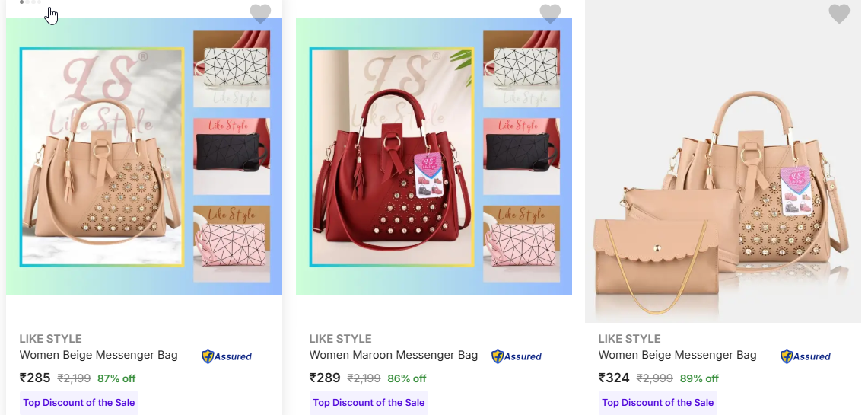Select the maroon handbag main image

[392, 158]
